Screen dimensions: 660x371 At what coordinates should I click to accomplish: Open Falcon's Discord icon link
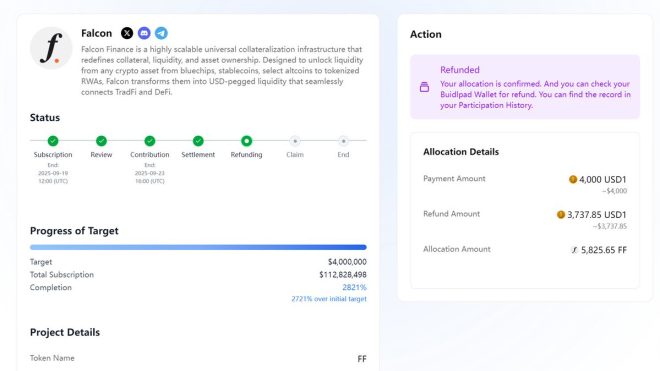pyautogui.click(x=144, y=33)
